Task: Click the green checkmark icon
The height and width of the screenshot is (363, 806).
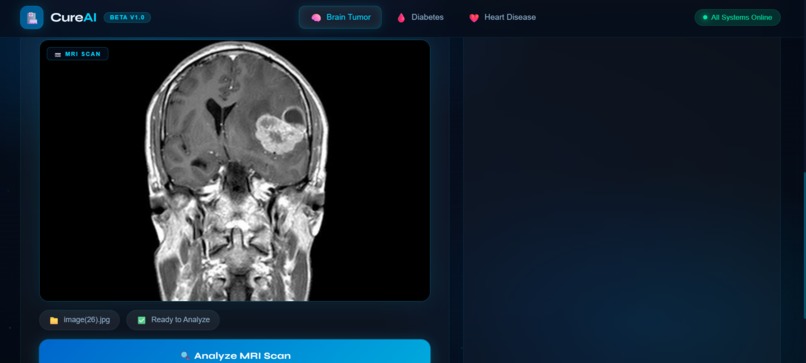Action: (141, 320)
